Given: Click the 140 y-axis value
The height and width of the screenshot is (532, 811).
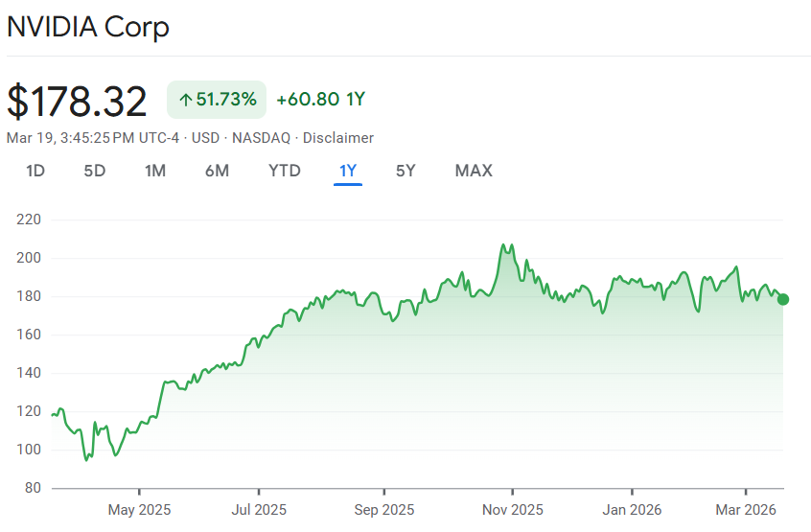Looking at the screenshot, I should [x=29, y=373].
